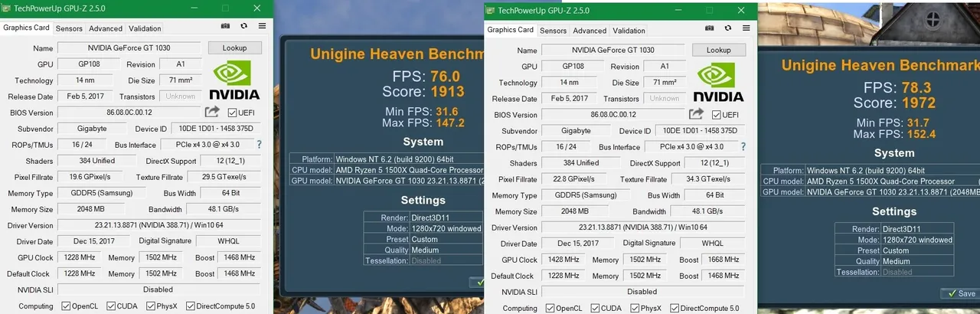Toggle OpenCL checkbox in left GPU-Z window
The width and height of the screenshot is (980, 314).
[x=67, y=306]
